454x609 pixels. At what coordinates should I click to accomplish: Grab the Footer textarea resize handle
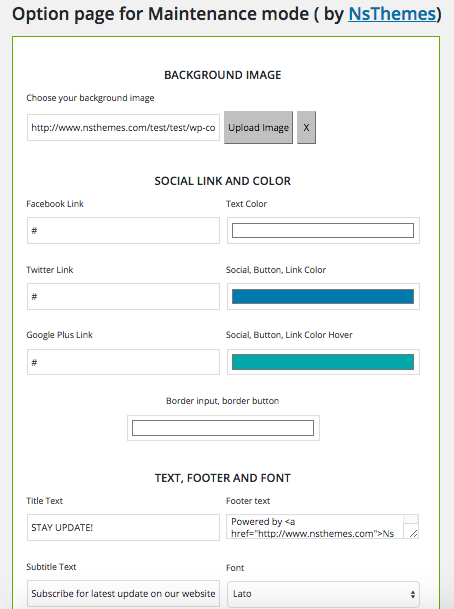413,534
